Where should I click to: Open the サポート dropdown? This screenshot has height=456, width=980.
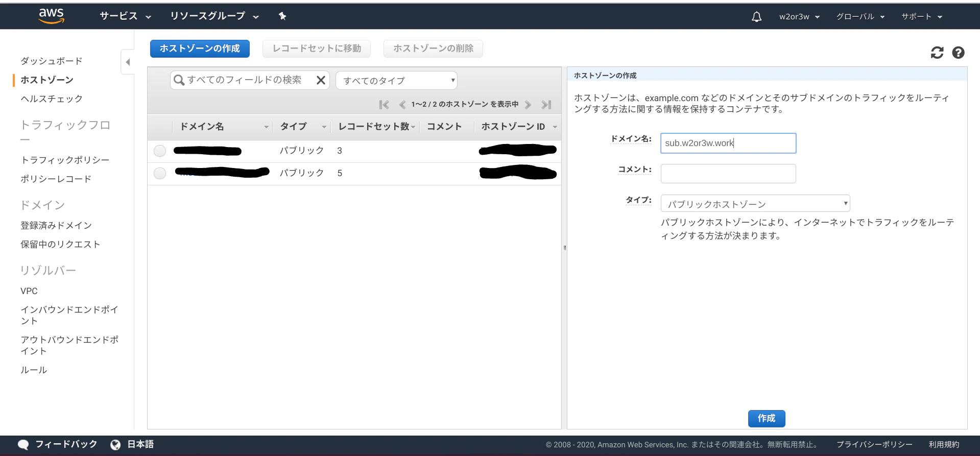click(x=922, y=16)
